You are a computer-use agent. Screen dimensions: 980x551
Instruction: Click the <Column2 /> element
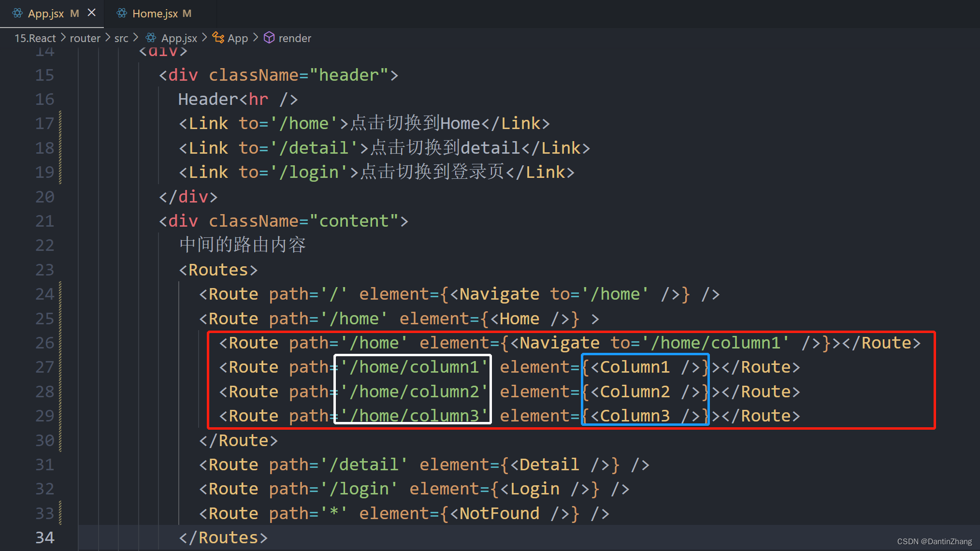645,391
